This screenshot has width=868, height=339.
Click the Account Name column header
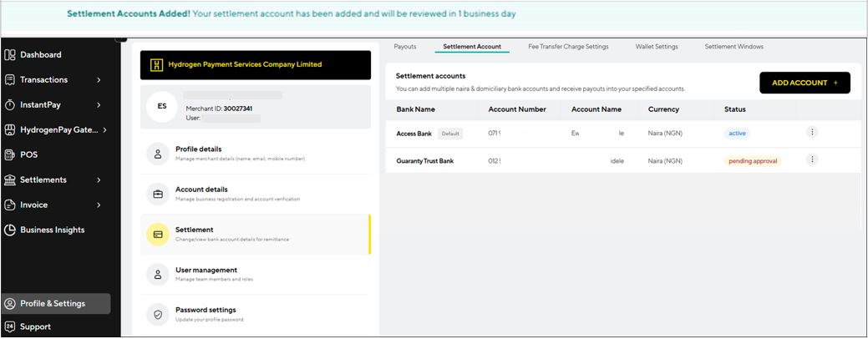click(596, 109)
